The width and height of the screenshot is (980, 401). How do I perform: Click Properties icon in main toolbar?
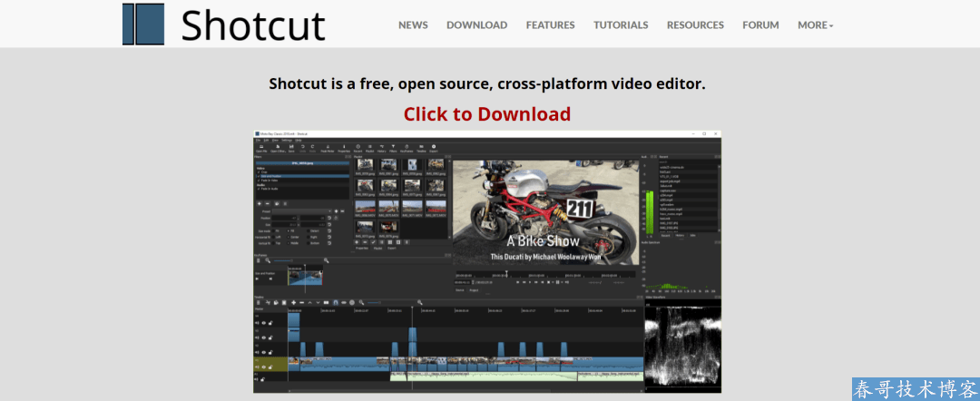coord(344,146)
